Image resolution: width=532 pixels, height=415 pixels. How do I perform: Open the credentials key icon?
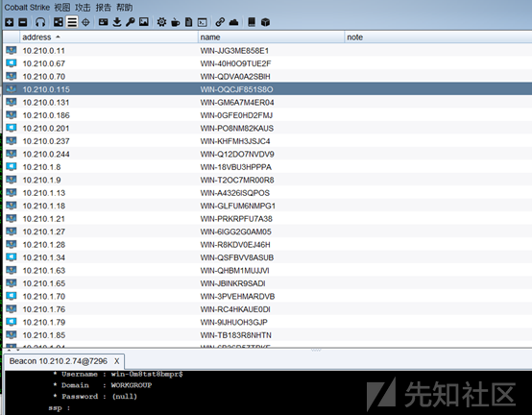point(131,22)
